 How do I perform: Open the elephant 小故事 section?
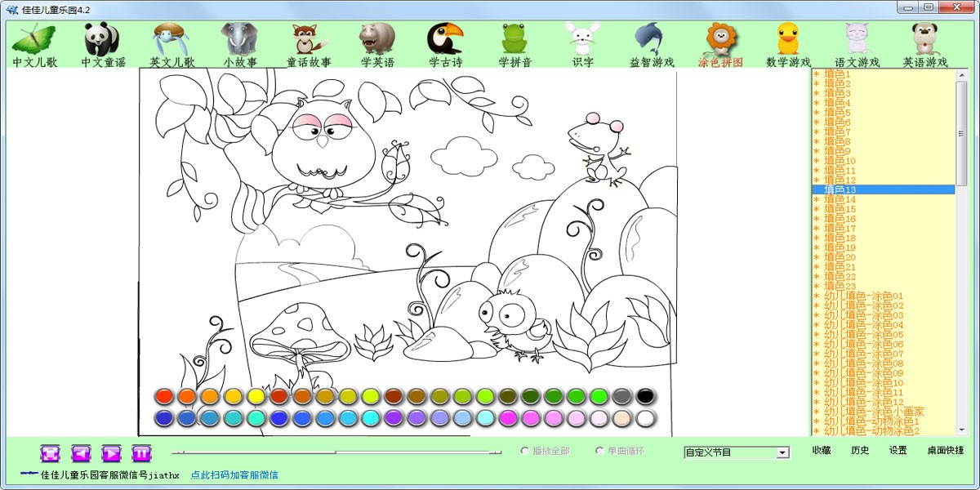[240, 46]
